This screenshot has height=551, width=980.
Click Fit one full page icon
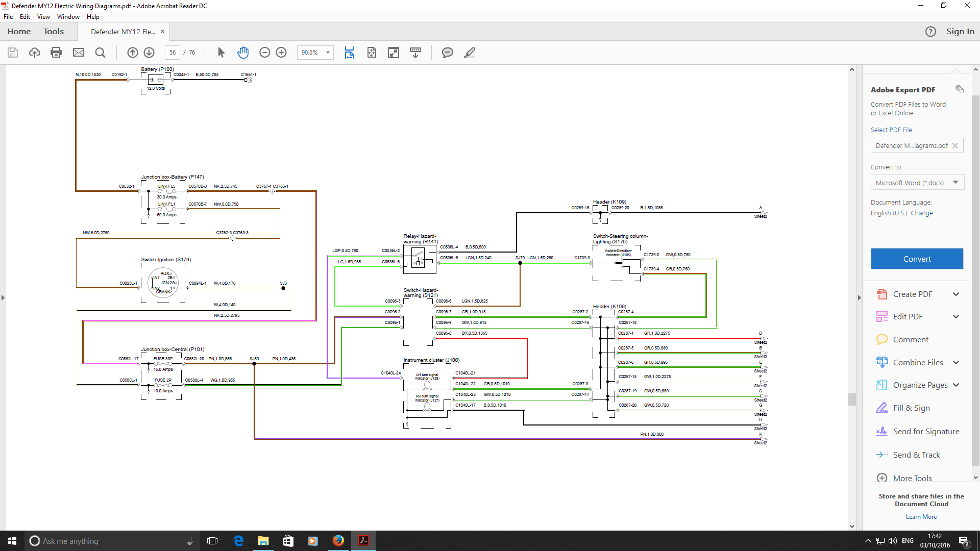point(372,53)
